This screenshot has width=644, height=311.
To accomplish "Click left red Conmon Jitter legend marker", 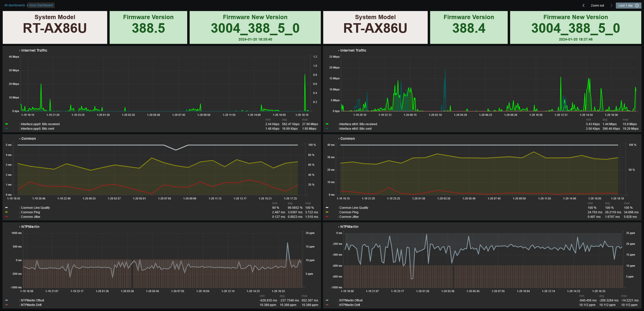I will coord(7,217).
